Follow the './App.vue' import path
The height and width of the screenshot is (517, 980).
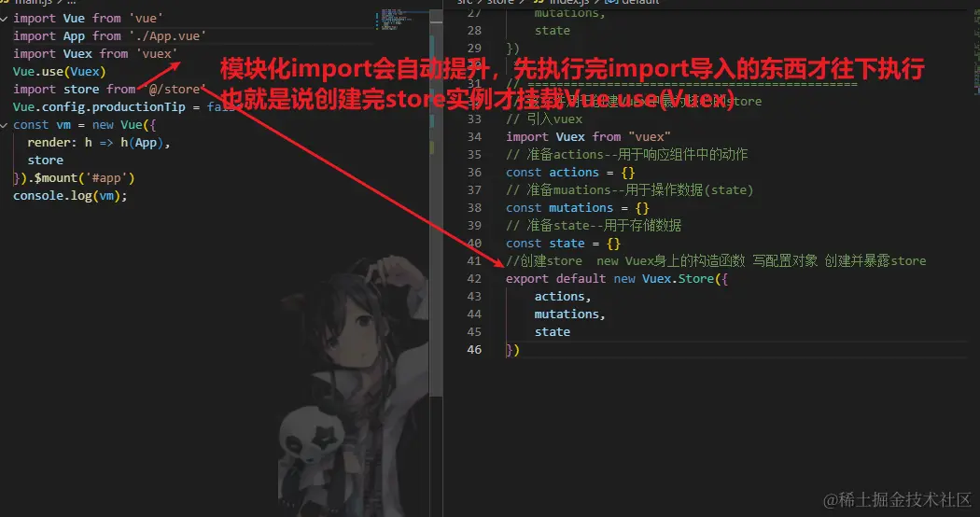coord(167,36)
